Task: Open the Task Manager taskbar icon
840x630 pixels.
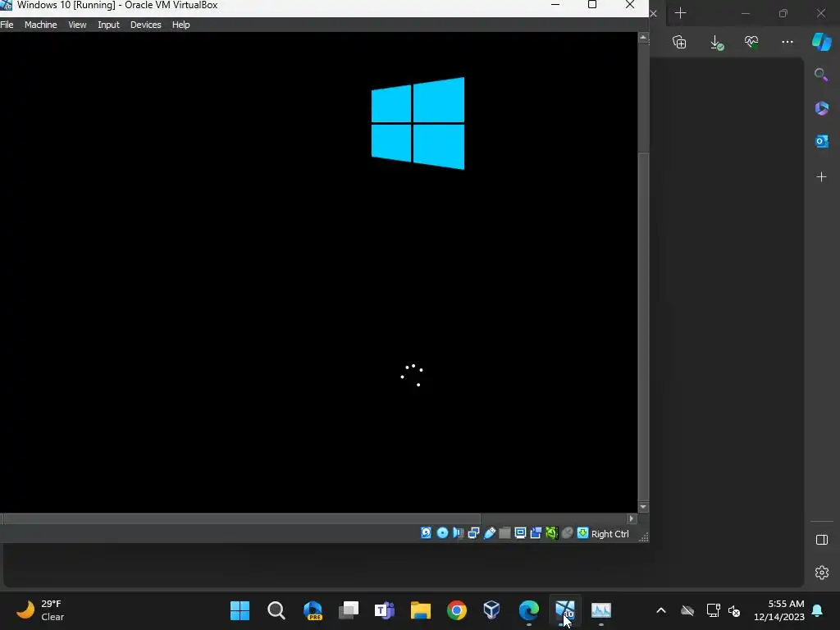Action: click(x=601, y=610)
